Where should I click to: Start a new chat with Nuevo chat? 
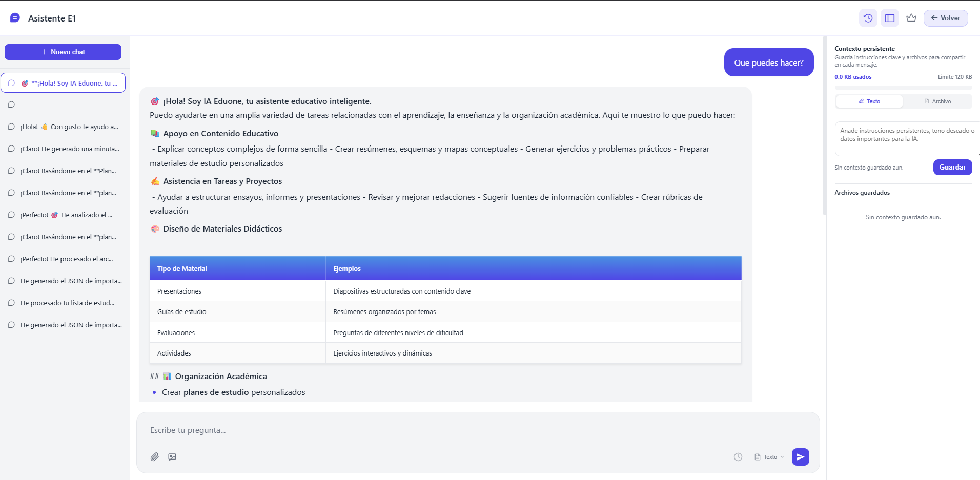tap(63, 52)
